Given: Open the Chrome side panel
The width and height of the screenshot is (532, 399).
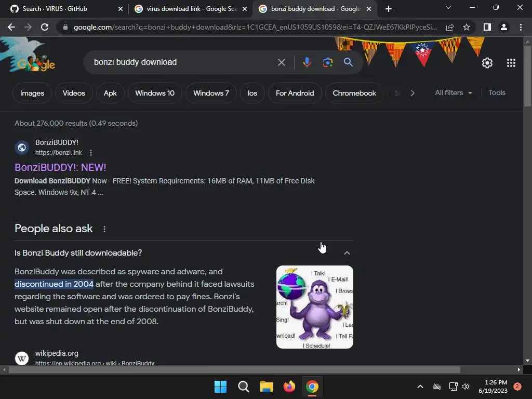Looking at the screenshot, I should pyautogui.click(x=487, y=27).
